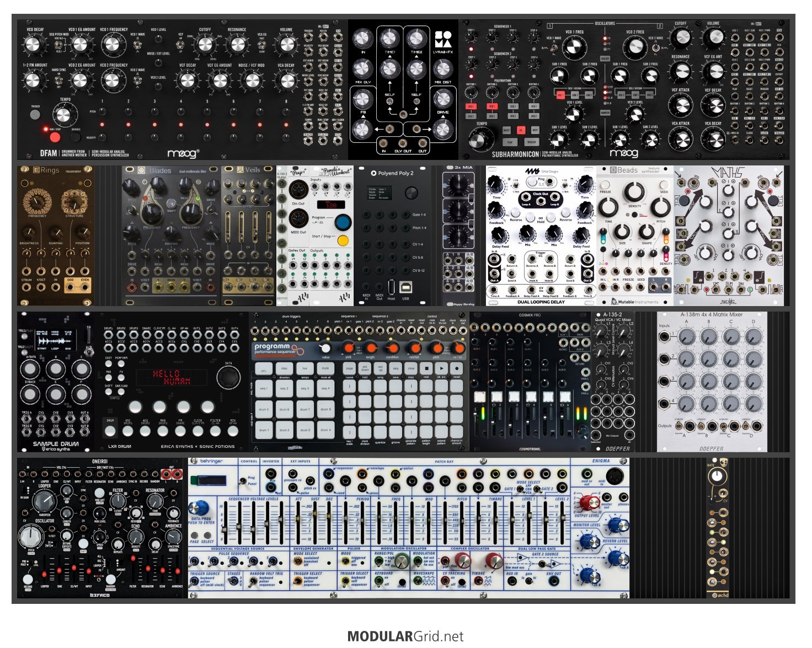Click the Drive knob on Lyra8-FX

[x=442, y=99]
